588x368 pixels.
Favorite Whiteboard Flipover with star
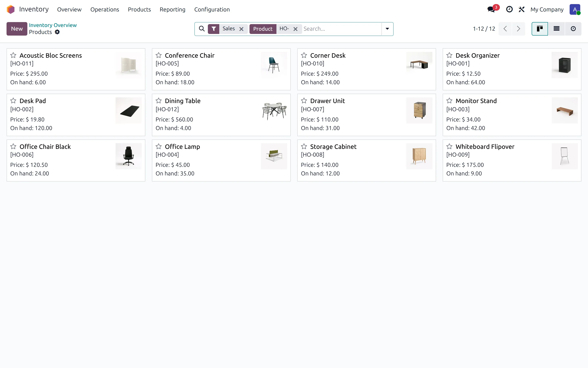tap(449, 146)
